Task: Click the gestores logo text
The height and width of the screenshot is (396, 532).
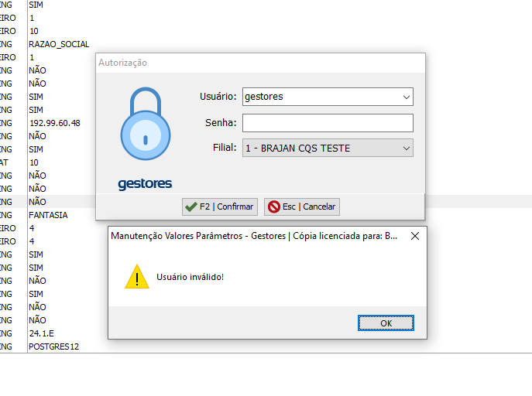Action: 145,184
